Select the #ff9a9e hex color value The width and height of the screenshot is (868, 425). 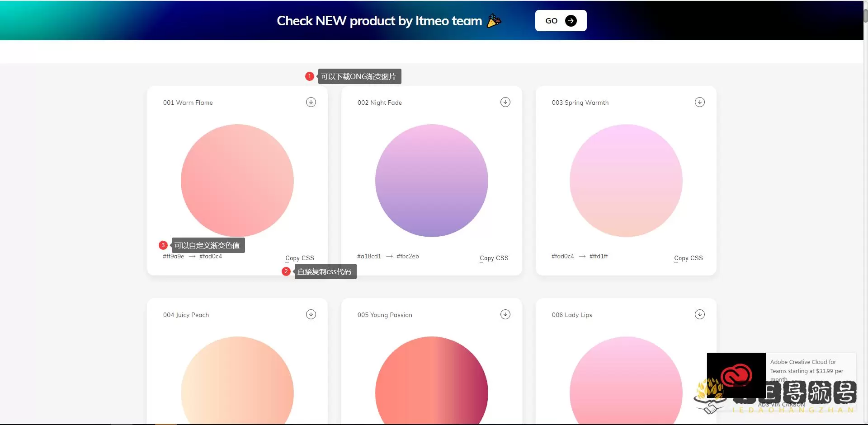pos(173,256)
